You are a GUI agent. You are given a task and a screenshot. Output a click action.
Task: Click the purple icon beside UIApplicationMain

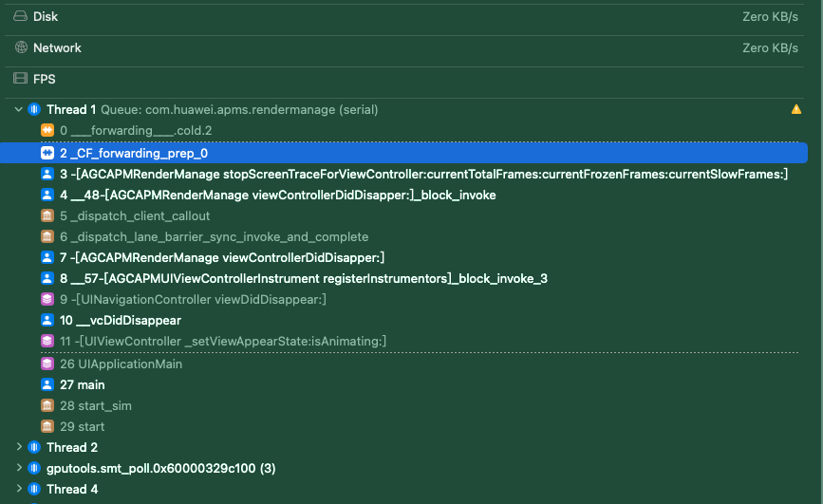(x=47, y=364)
